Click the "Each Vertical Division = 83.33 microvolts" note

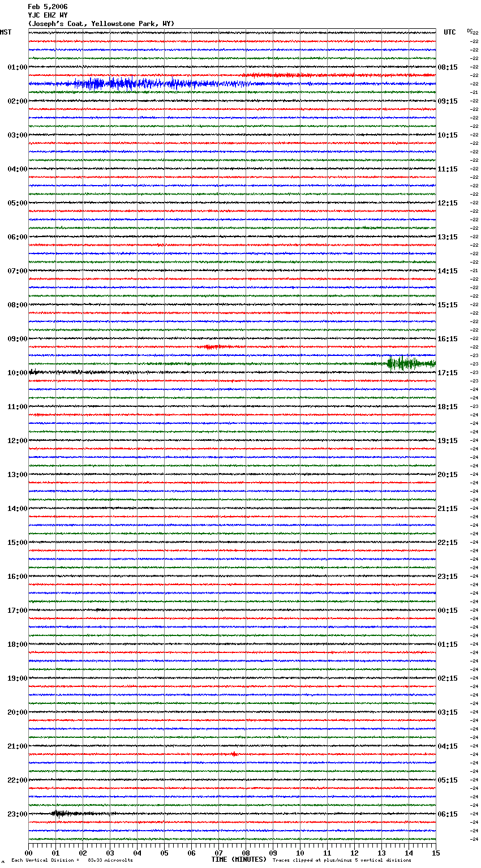click(72, 861)
